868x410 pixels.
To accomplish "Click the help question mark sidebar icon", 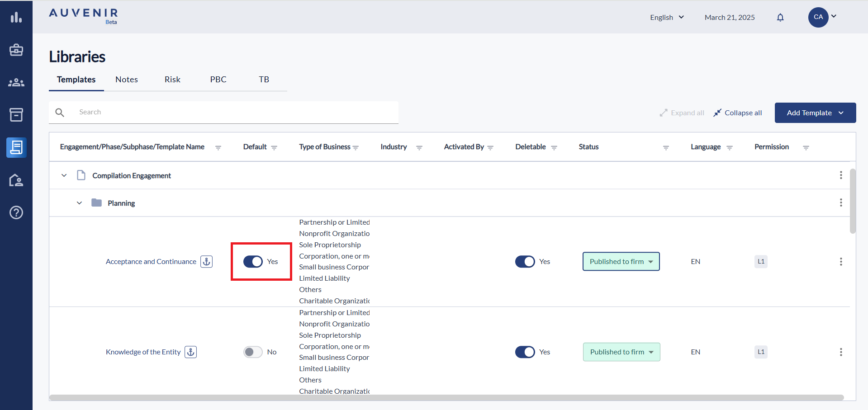I will (x=16, y=212).
